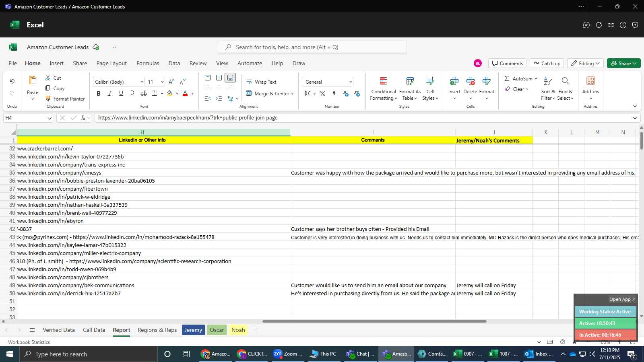644x362 pixels.
Task: Increase font size
Action: (171, 82)
